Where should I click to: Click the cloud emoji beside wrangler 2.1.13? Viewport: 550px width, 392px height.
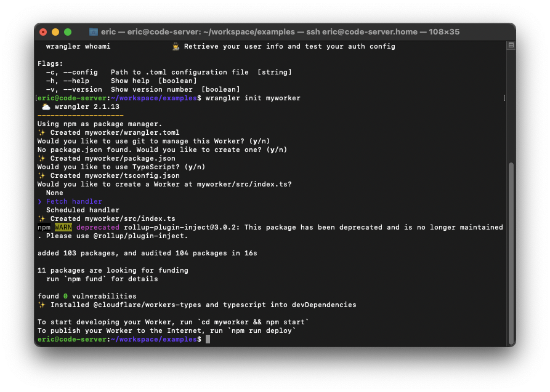coord(46,106)
